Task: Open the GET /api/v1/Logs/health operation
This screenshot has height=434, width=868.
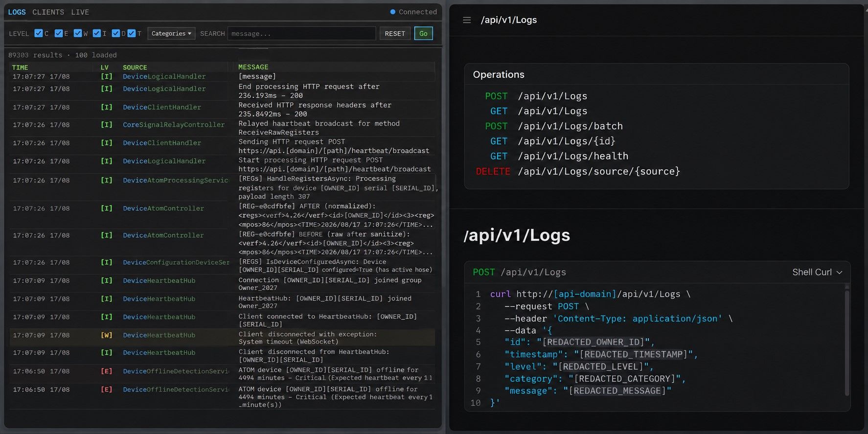Action: 559,156
